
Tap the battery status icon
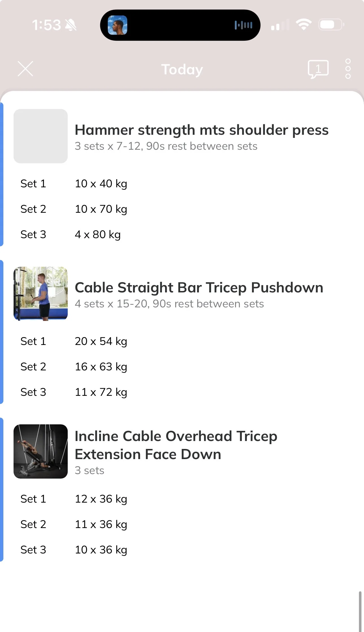[x=331, y=25]
